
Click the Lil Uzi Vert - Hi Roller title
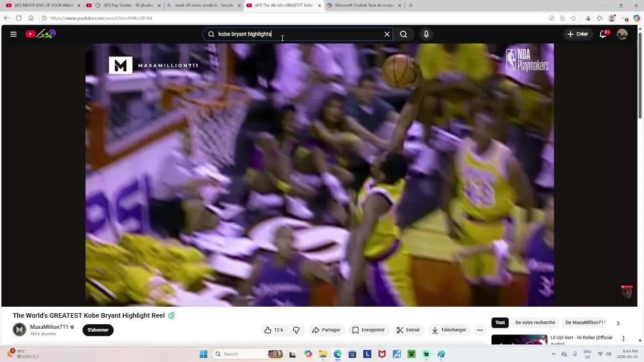pos(581,340)
